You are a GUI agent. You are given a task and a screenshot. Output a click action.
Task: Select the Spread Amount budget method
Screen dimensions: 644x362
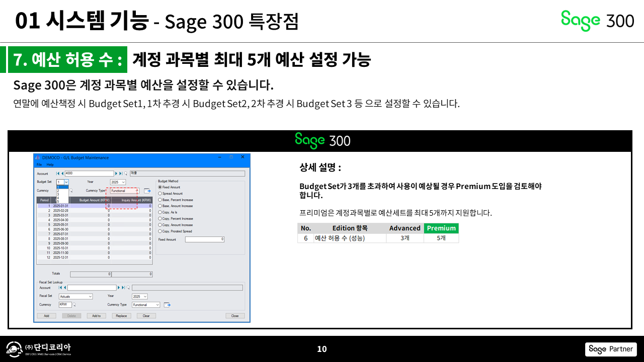coord(160,194)
